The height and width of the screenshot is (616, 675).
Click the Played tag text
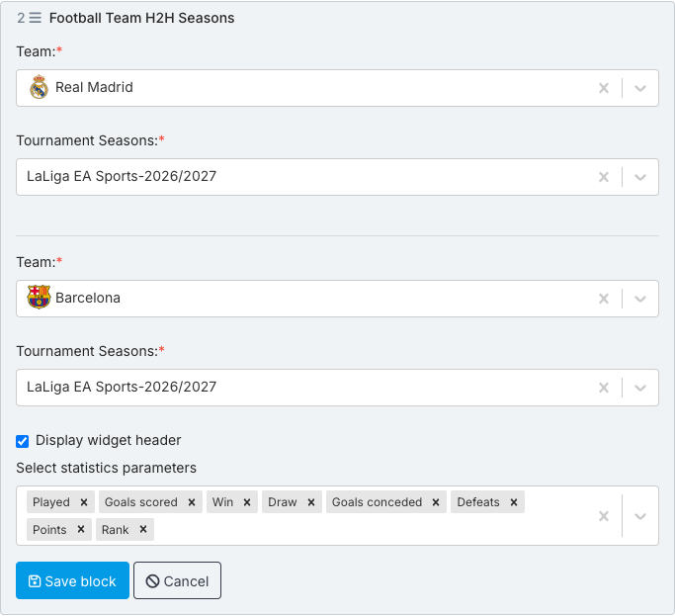[51, 502]
